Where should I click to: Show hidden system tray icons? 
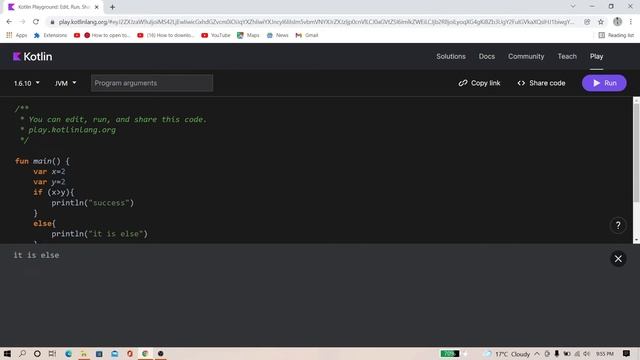[x=537, y=354]
